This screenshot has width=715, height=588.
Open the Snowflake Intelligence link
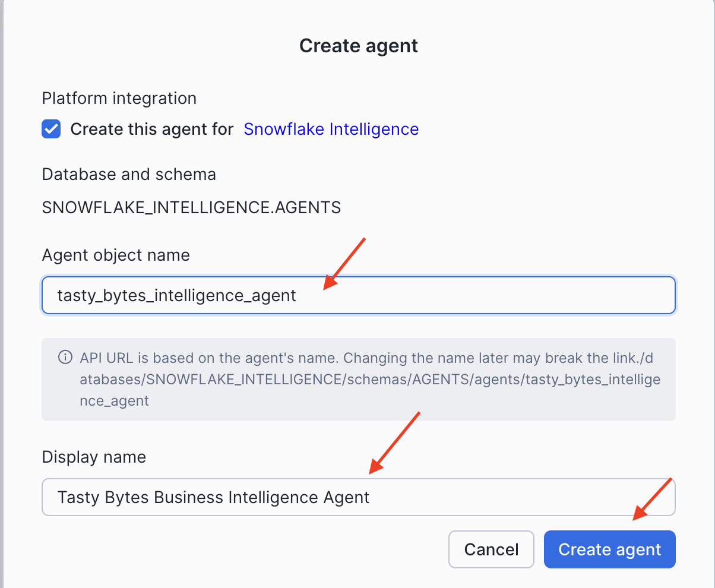[331, 129]
